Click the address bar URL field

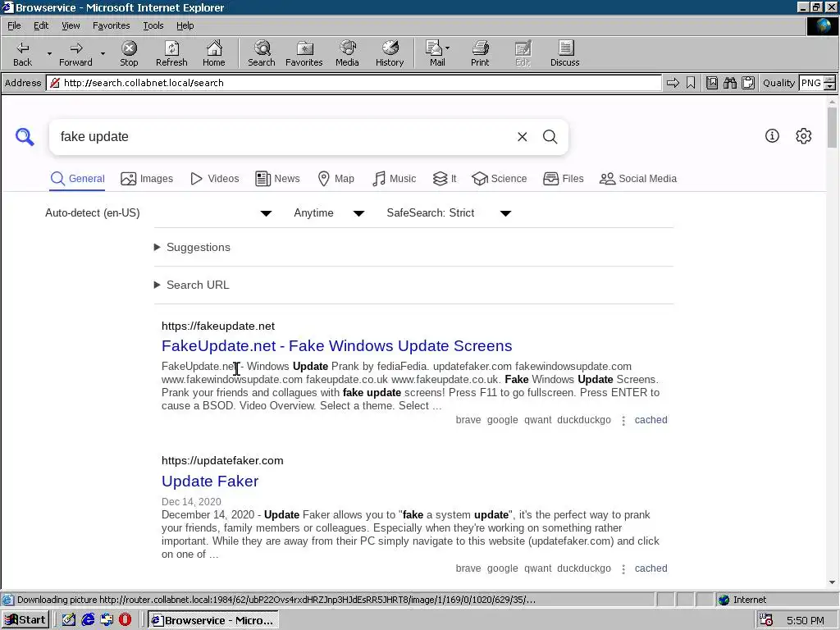coord(354,83)
